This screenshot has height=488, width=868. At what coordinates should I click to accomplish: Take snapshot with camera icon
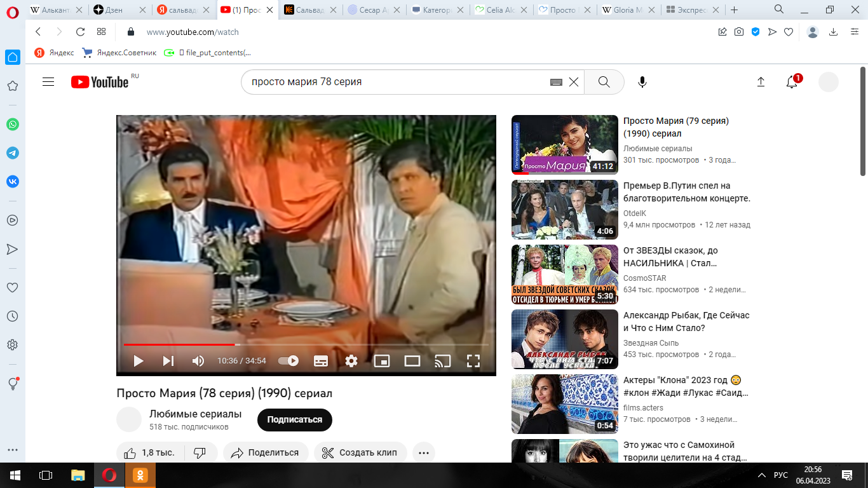click(x=739, y=32)
